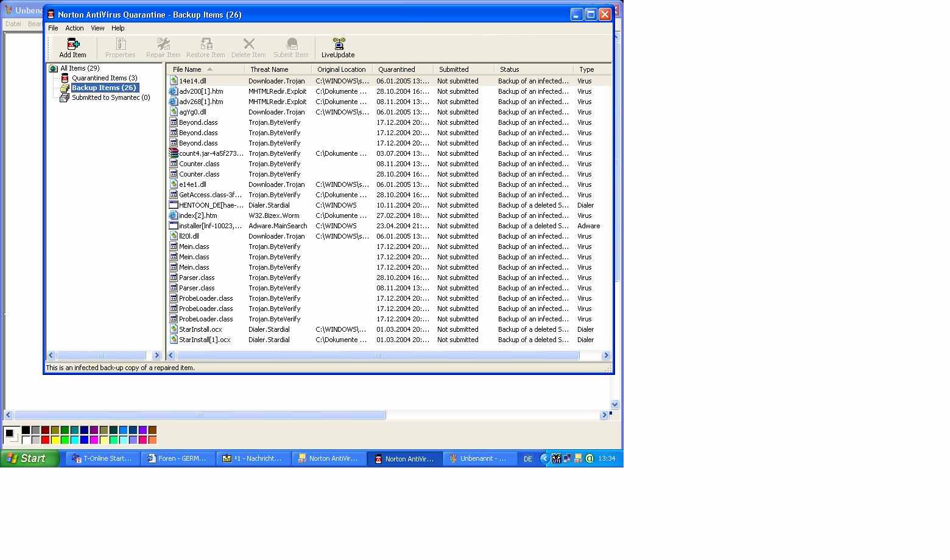Select the StarInstall.ocx file icon
The image size is (950, 560).
tap(174, 329)
